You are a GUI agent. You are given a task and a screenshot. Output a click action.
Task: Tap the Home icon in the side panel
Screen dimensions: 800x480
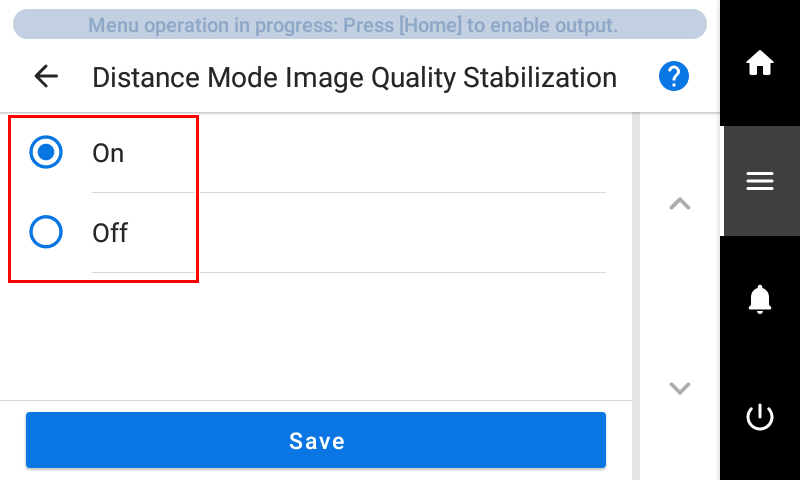[x=760, y=63]
